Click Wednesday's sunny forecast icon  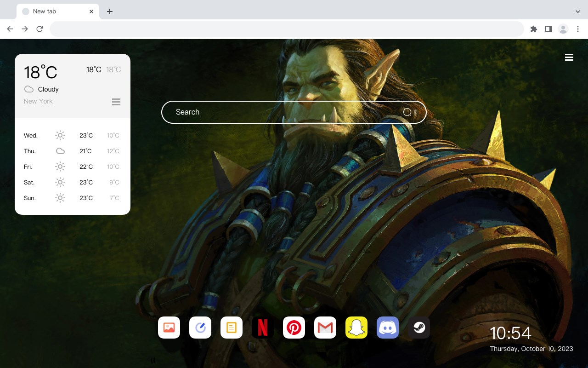(x=60, y=135)
